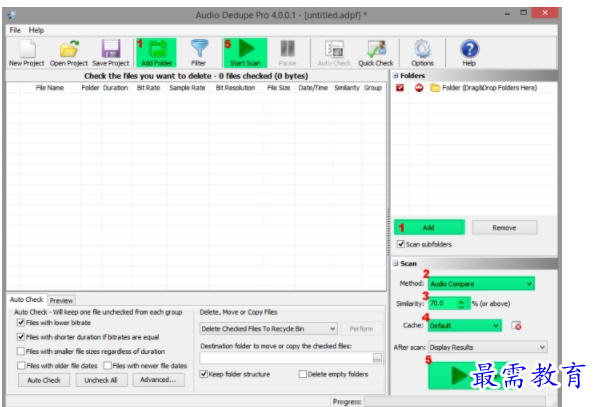Sort by File Size column header

tap(279, 88)
